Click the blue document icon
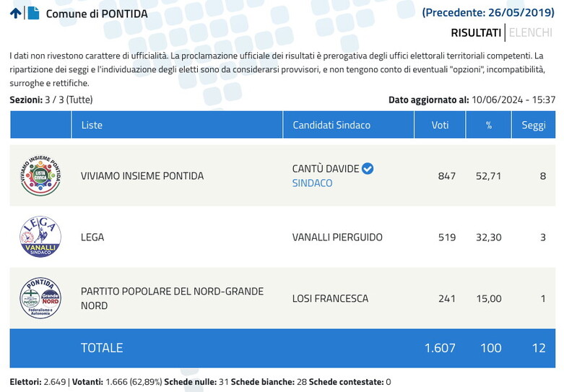Image resolution: width=564 pixels, height=392 pixels. (x=33, y=13)
